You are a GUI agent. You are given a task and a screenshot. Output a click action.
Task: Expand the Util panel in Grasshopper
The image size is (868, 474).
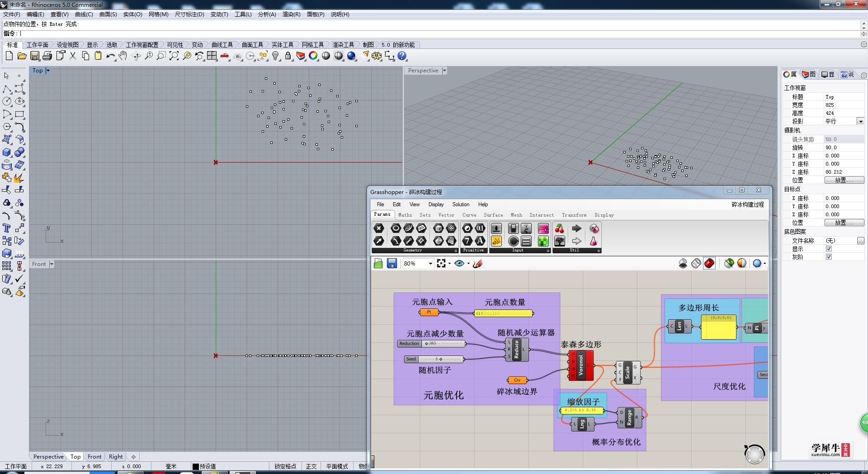[599, 251]
